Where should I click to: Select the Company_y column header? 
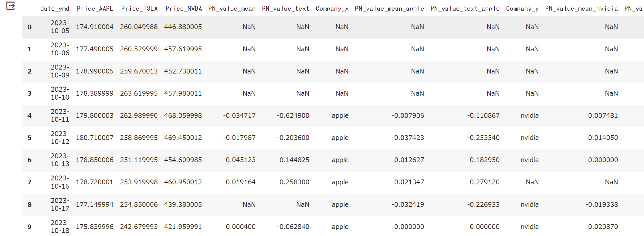coord(522,9)
